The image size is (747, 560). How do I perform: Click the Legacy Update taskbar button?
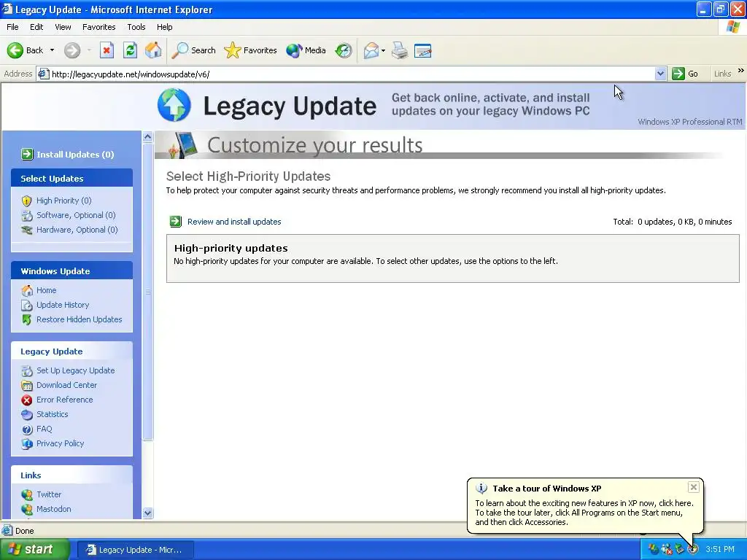tap(135, 550)
